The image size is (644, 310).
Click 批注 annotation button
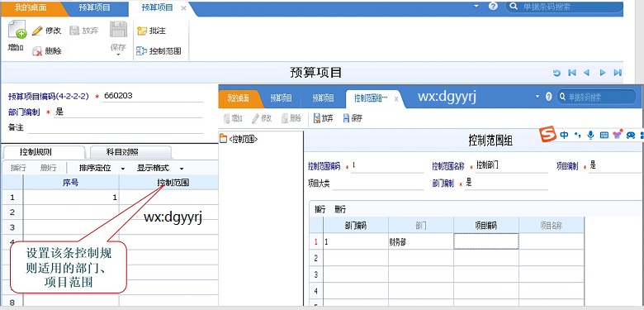(152, 31)
